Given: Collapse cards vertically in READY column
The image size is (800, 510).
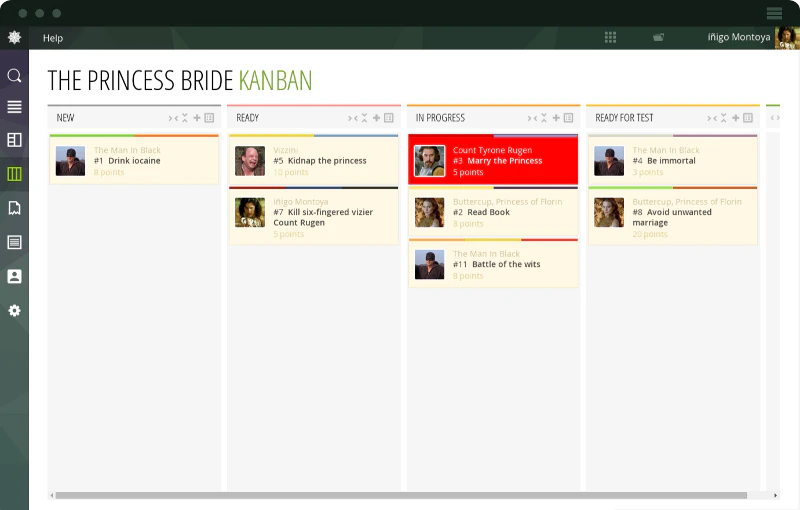Looking at the screenshot, I should (x=364, y=118).
